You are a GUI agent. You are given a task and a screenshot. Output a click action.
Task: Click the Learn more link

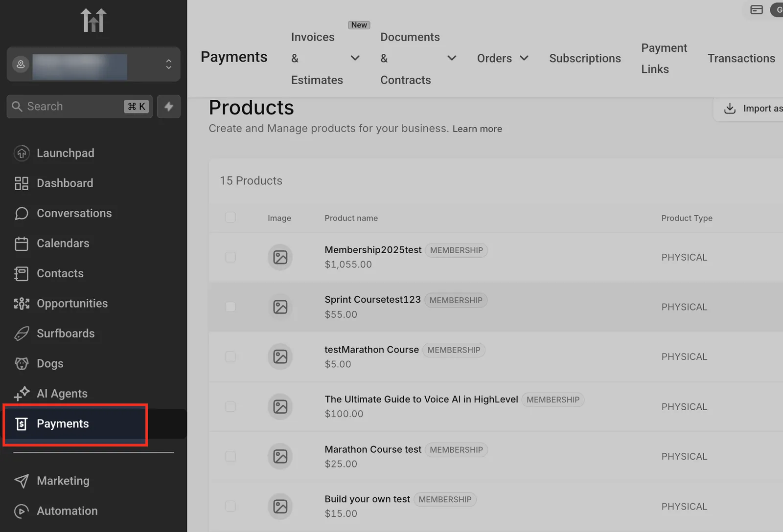click(477, 129)
